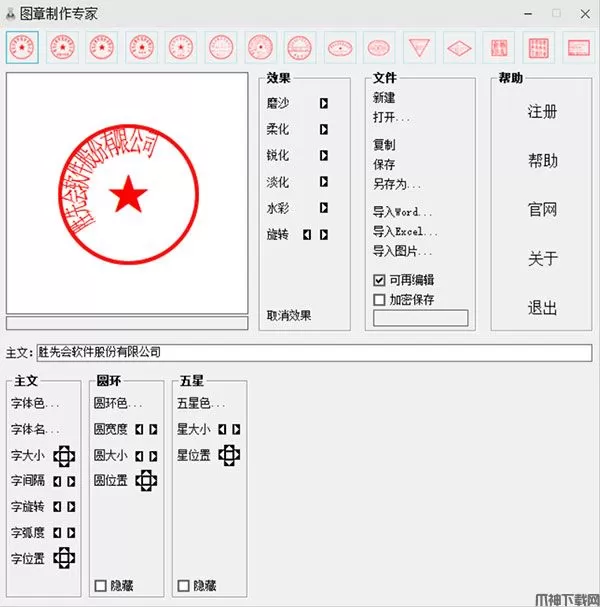
Task: Decrease 星大小 with left arrow
Action: [x=222, y=429]
